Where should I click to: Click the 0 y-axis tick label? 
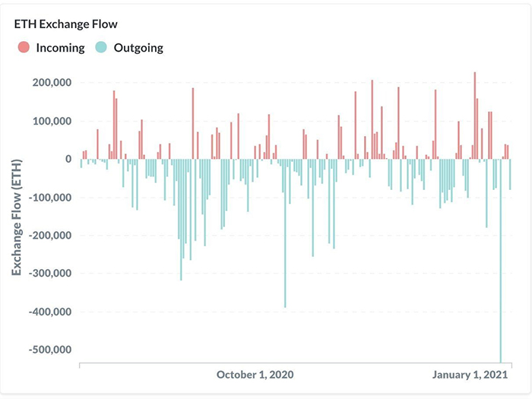pyautogui.click(x=68, y=159)
